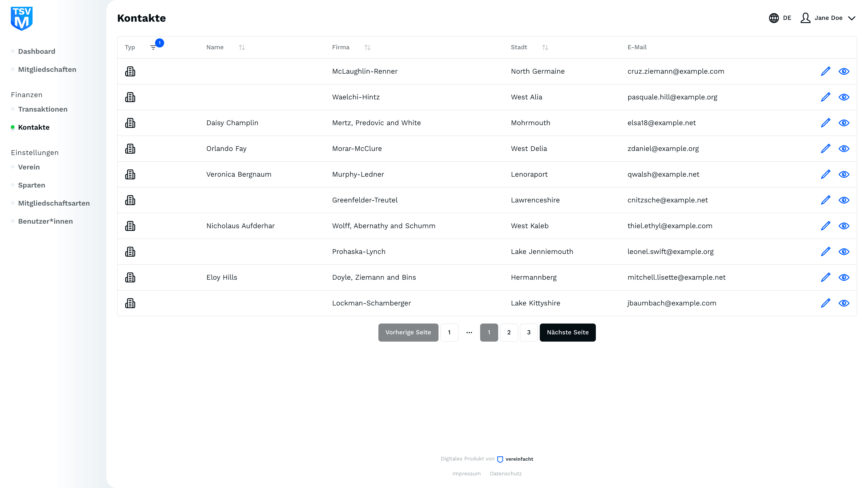View details of the Greenfelder-Treutel contact
The image size is (868, 488).
coord(844,200)
